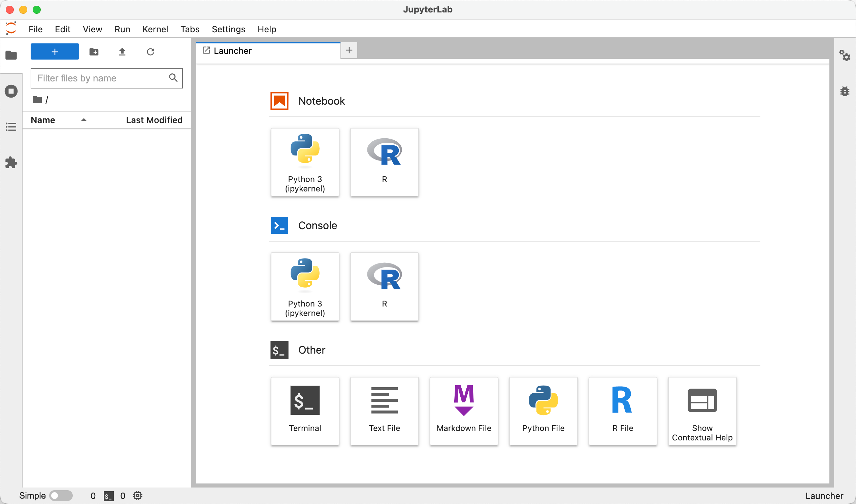The image size is (856, 504).
Task: Create a new Python 3 notebook
Action: tap(305, 163)
